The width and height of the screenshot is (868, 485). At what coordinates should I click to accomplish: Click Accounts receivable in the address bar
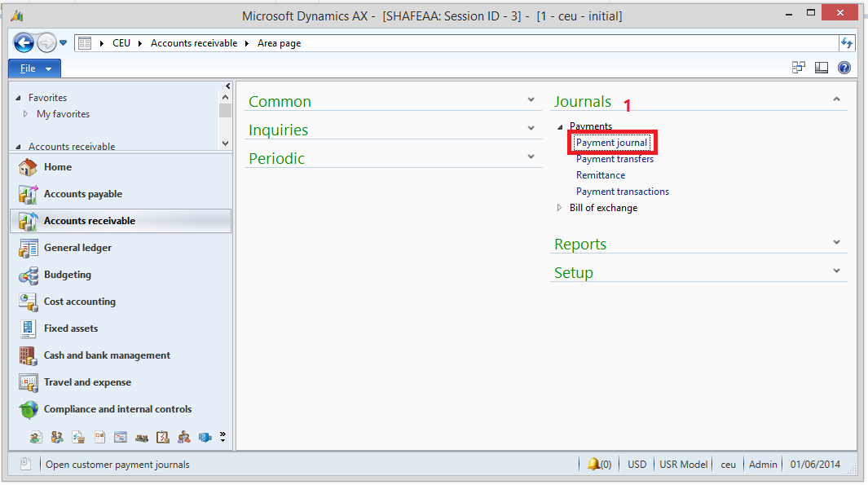194,43
